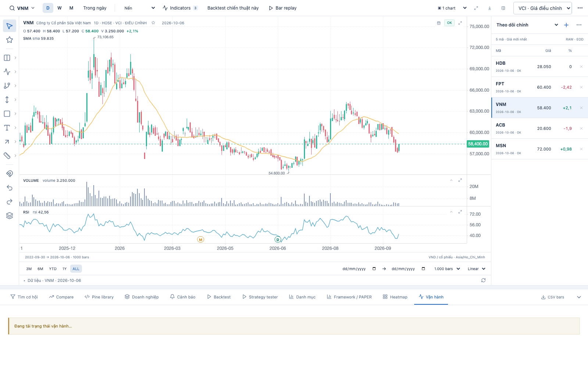Viewport: 588px width, 368px height.
Task: Click the download chart icon
Action: pyautogui.click(x=490, y=8)
